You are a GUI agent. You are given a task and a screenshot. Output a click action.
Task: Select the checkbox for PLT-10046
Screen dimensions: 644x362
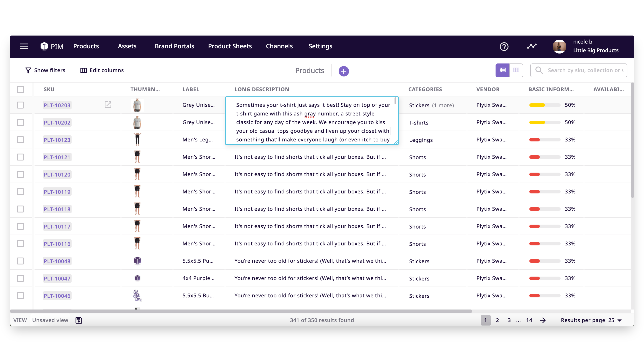(20, 296)
